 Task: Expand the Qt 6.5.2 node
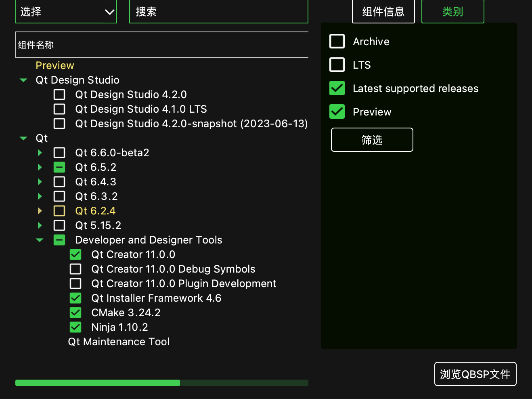[40, 167]
